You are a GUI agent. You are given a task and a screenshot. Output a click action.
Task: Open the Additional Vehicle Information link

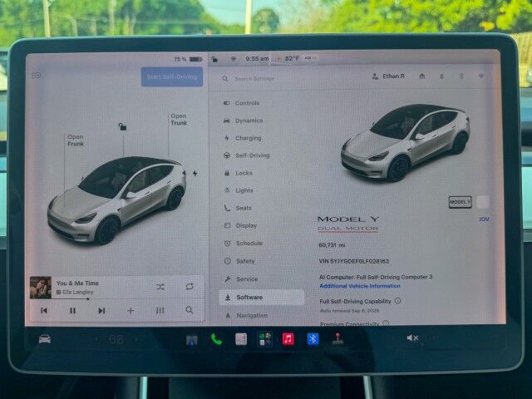360,286
